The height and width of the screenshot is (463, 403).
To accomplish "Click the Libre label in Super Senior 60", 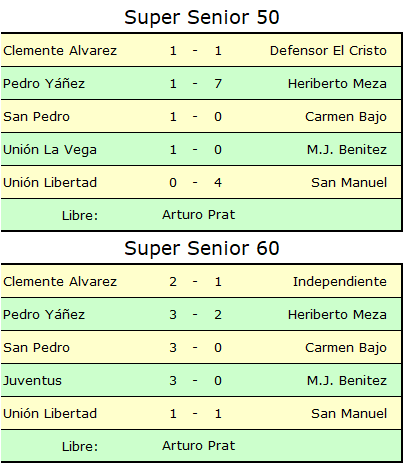I will (x=80, y=447).
